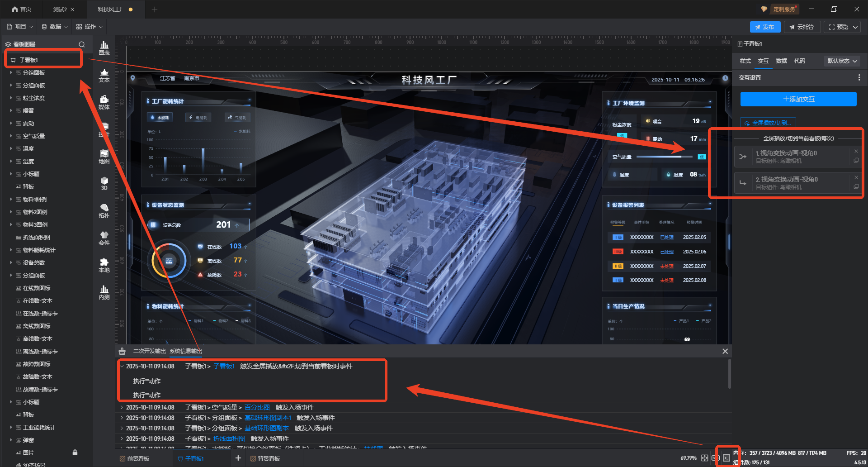
Task: Search layers with the magnifier icon
Action: 82,44
